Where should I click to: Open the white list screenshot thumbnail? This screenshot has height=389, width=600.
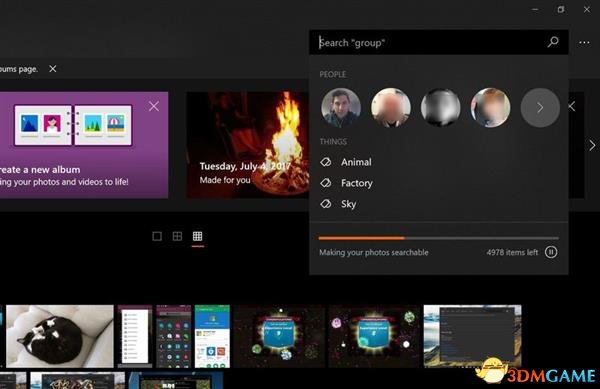pyautogui.click(x=135, y=336)
